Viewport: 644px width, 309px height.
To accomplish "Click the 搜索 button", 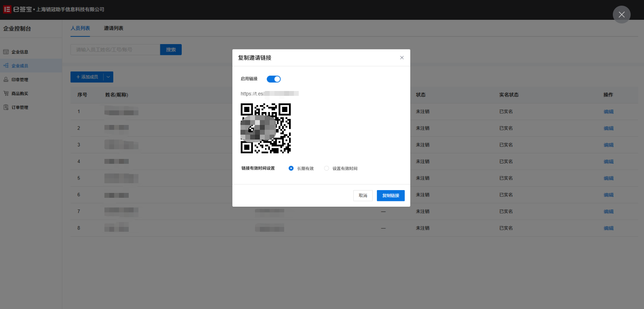I will click(171, 49).
